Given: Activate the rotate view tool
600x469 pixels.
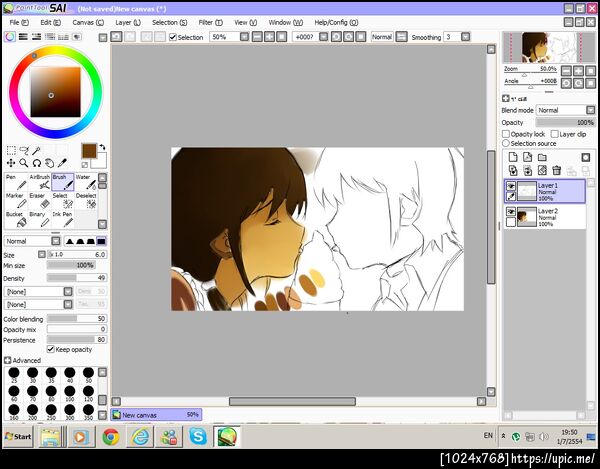Looking at the screenshot, I should point(36,163).
